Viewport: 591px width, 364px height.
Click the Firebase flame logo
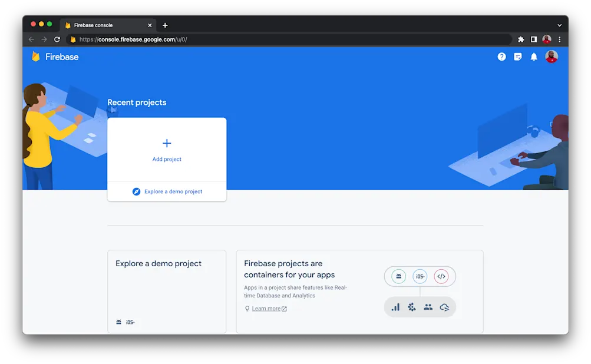(x=37, y=57)
